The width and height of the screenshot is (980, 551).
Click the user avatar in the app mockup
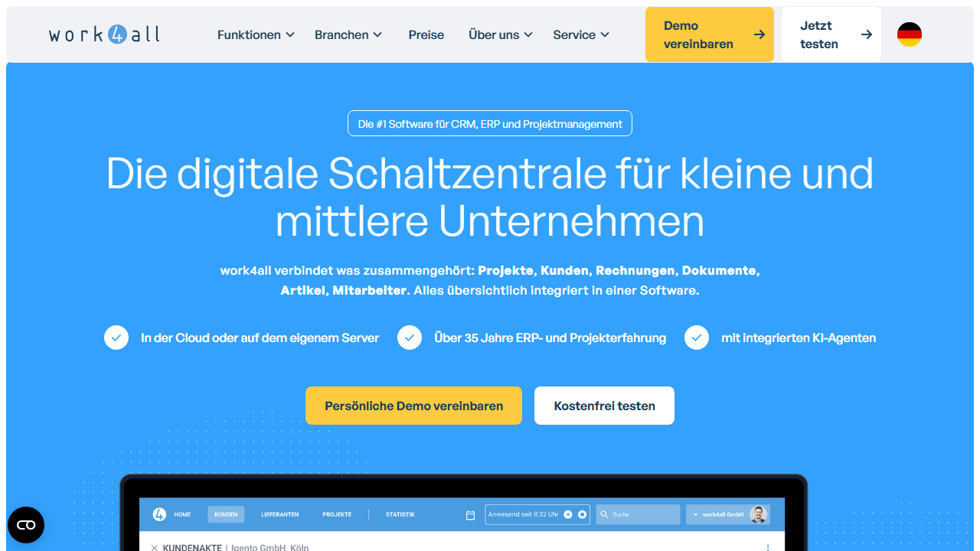click(758, 514)
